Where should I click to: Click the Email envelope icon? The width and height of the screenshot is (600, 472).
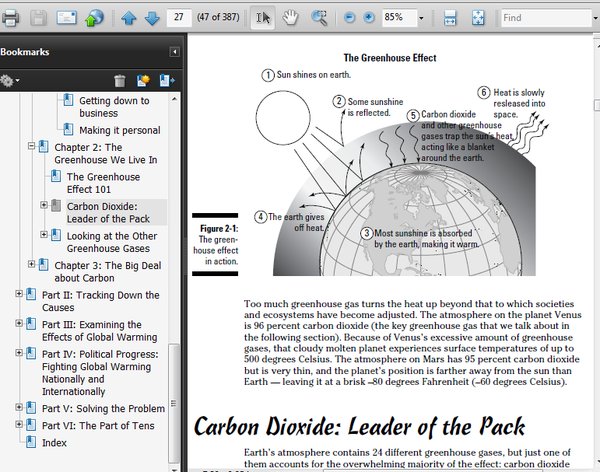67,18
